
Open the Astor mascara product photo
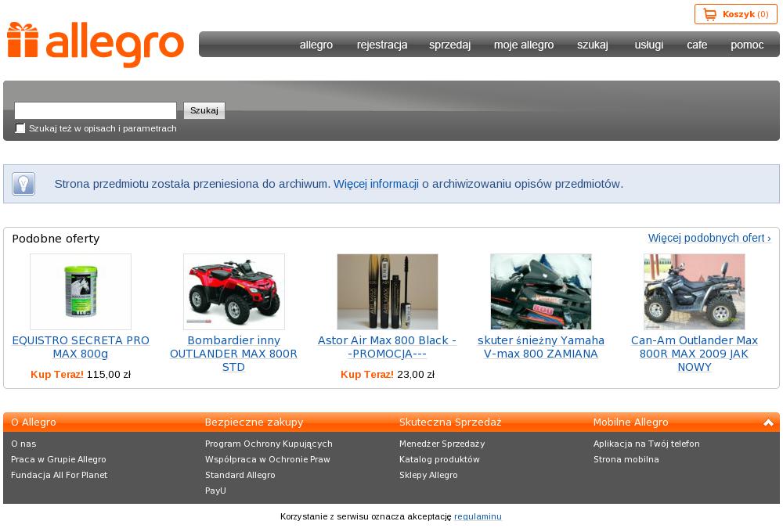coord(388,292)
